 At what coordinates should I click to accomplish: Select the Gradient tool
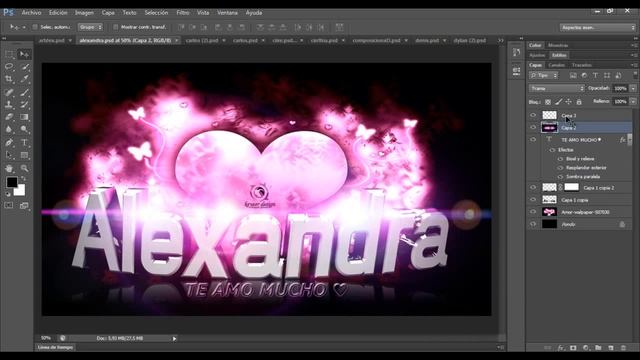(x=24, y=117)
